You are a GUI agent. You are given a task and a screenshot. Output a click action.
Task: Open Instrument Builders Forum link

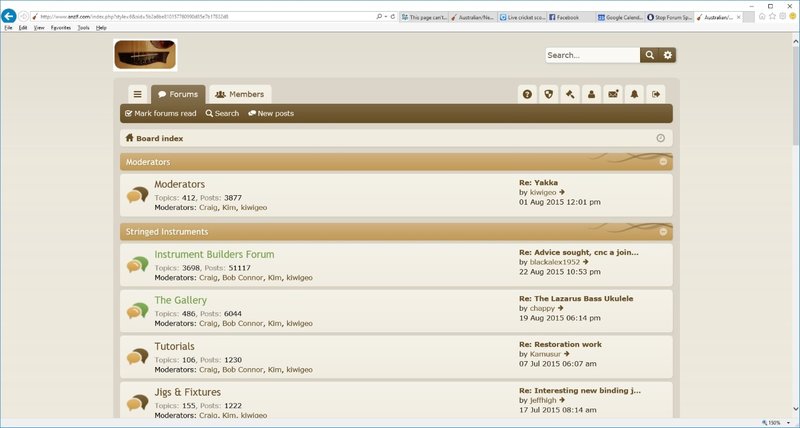pyautogui.click(x=214, y=254)
